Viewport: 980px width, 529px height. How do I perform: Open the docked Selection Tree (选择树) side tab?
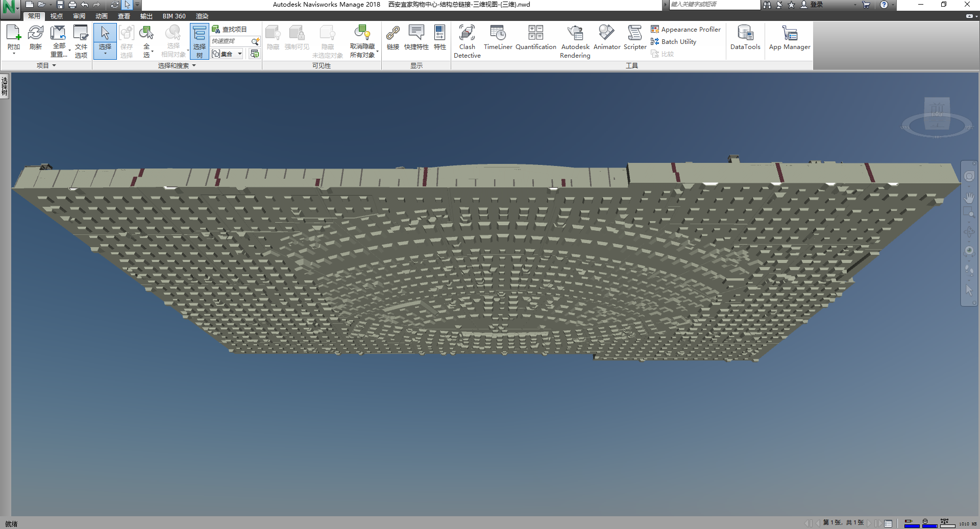pyautogui.click(x=5, y=86)
